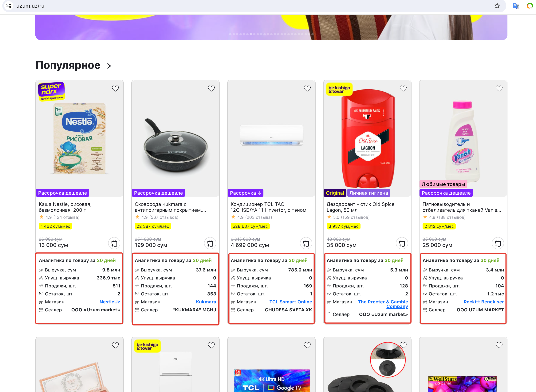Screen dimensions: 536x392
Task: Favorite the Old Spice deodorant with heart
Action: (403, 89)
